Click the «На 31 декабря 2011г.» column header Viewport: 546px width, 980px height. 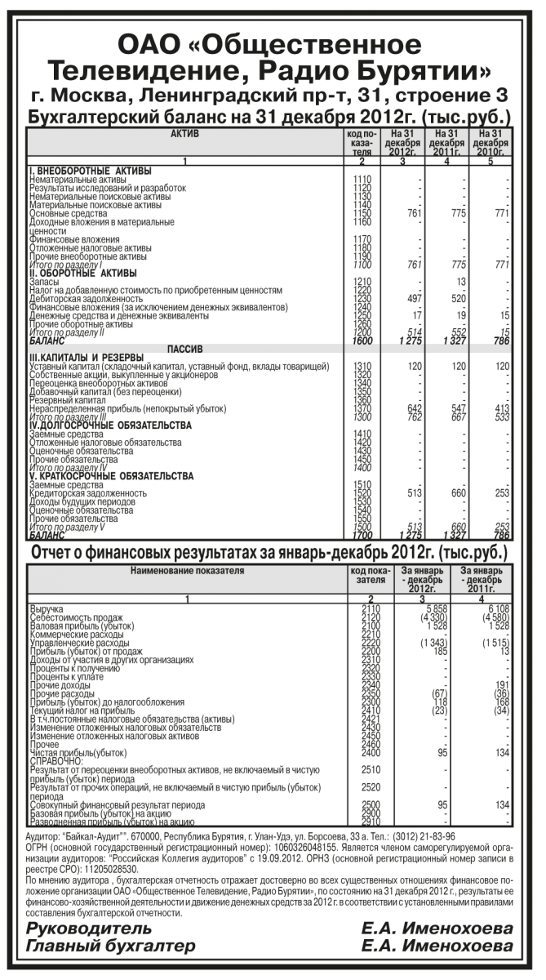tap(448, 142)
